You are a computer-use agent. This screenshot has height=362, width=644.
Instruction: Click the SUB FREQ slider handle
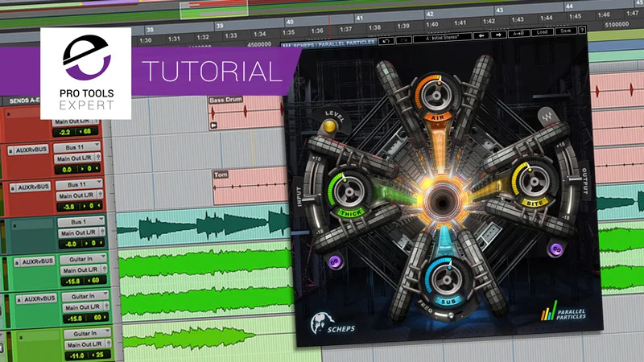tap(452, 315)
